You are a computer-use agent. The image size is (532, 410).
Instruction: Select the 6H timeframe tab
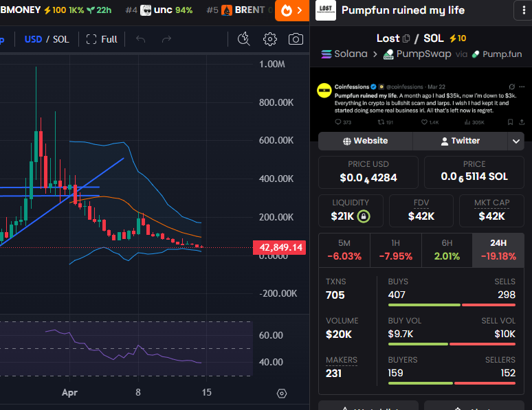pos(447,250)
